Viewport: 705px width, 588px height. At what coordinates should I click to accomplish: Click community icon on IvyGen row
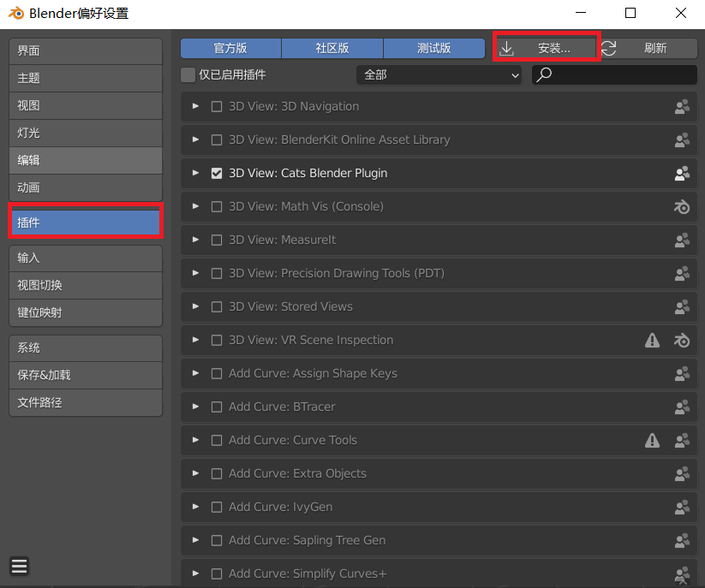click(682, 508)
